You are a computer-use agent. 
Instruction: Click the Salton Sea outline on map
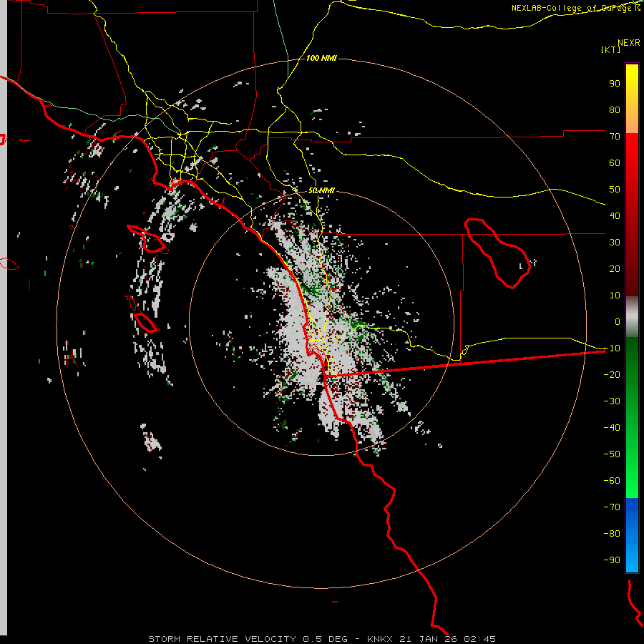point(497,253)
